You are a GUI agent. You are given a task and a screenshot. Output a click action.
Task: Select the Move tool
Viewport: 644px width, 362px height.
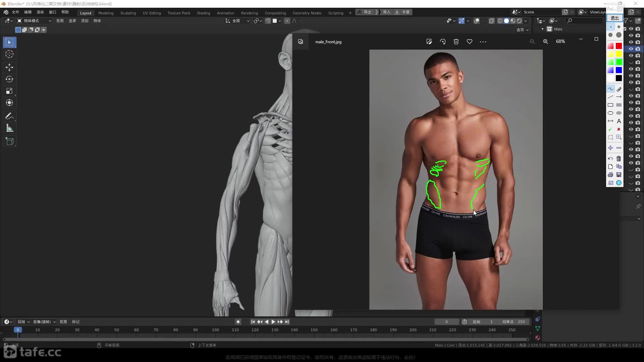click(x=9, y=67)
